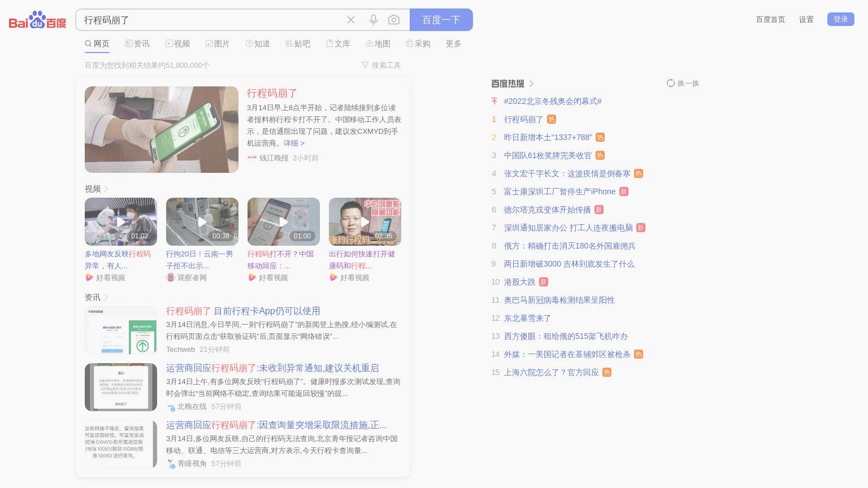This screenshot has height=488, width=868.
Task: Clear the search box with the X icon
Action: pos(351,20)
